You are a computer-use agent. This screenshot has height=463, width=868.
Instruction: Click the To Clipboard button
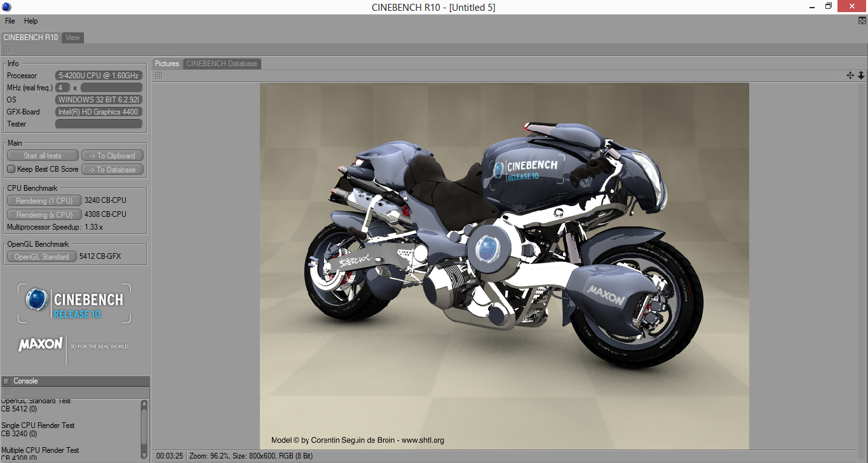coord(112,156)
